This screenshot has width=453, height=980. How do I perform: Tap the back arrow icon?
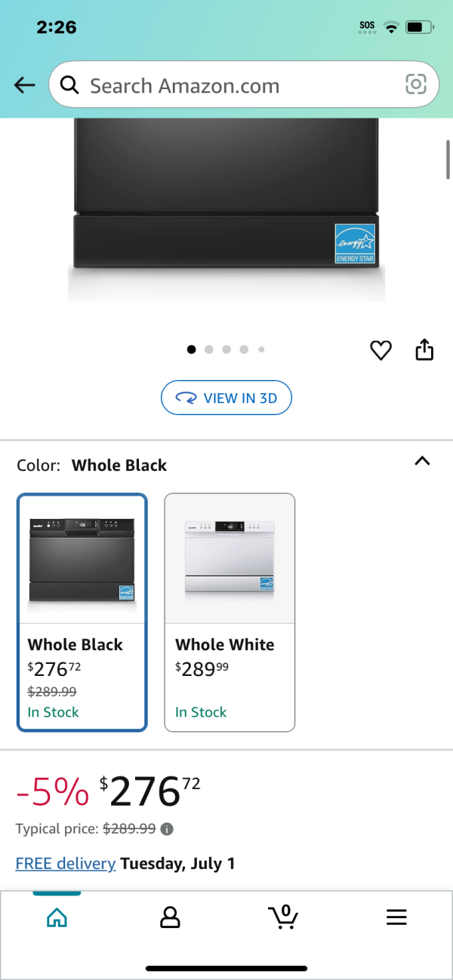click(x=25, y=85)
